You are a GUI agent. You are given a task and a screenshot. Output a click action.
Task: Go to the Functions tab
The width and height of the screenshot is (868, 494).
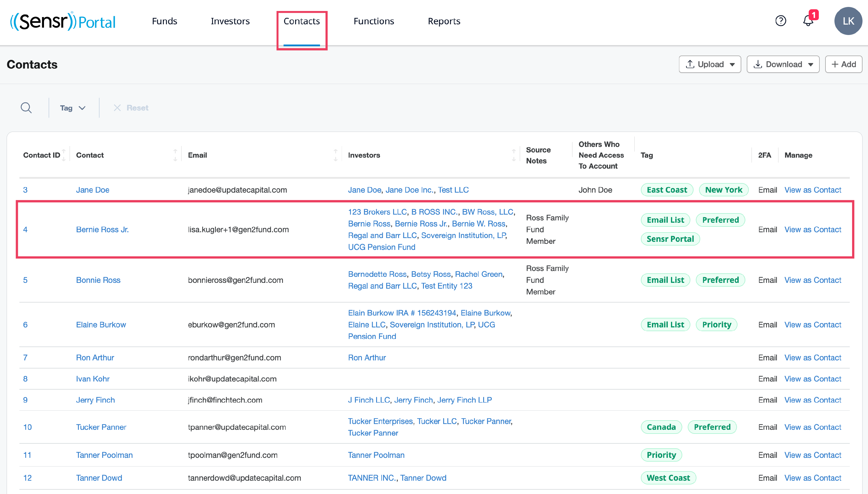click(374, 21)
